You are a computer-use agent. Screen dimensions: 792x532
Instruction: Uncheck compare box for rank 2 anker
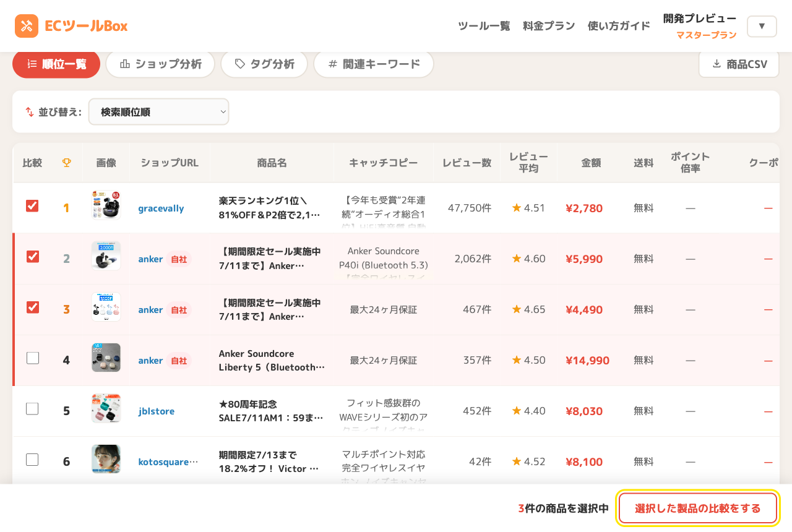pos(32,257)
